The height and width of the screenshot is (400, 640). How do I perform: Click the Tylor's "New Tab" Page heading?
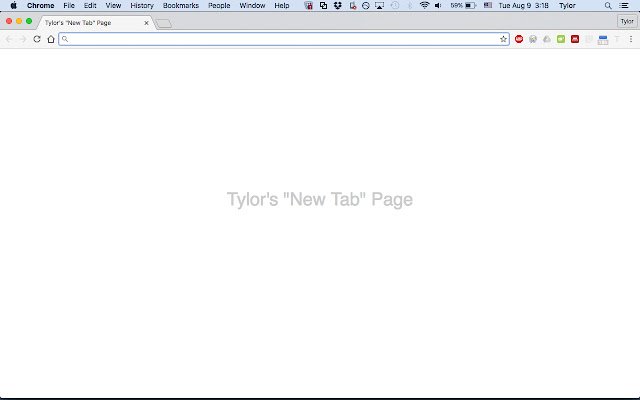320,200
